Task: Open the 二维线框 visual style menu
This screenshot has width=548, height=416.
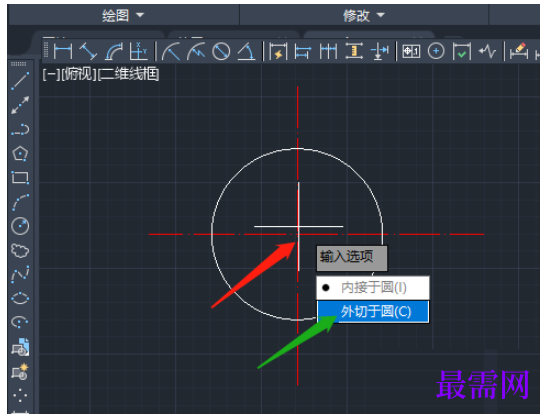Action: point(128,74)
